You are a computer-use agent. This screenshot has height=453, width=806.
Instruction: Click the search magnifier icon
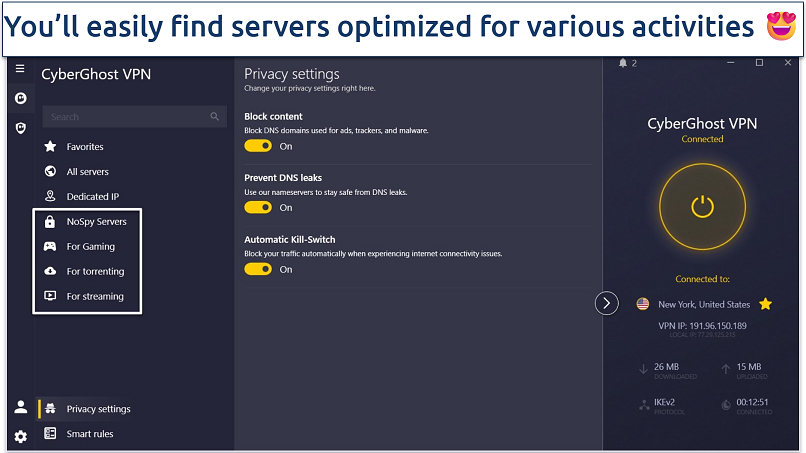tap(214, 117)
